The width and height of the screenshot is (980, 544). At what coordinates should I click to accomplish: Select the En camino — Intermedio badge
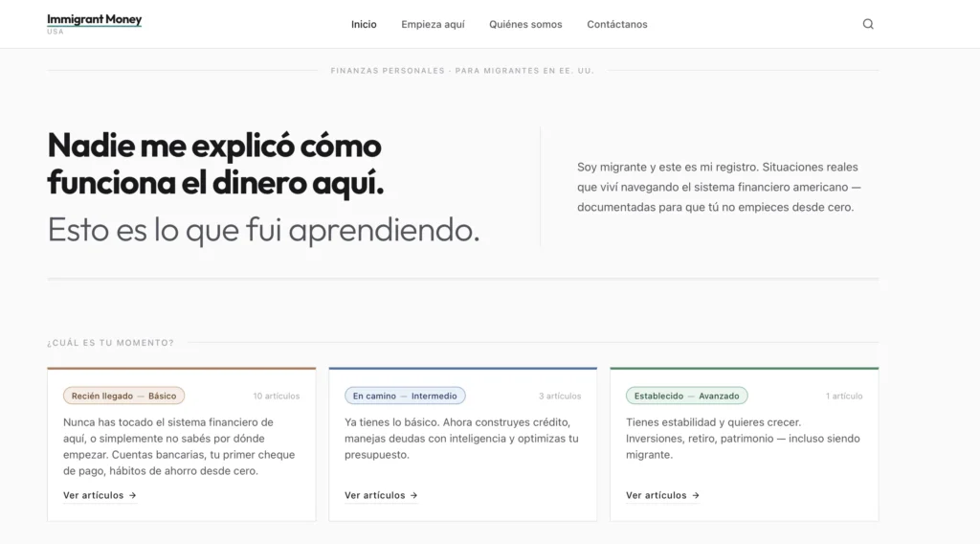405,396
